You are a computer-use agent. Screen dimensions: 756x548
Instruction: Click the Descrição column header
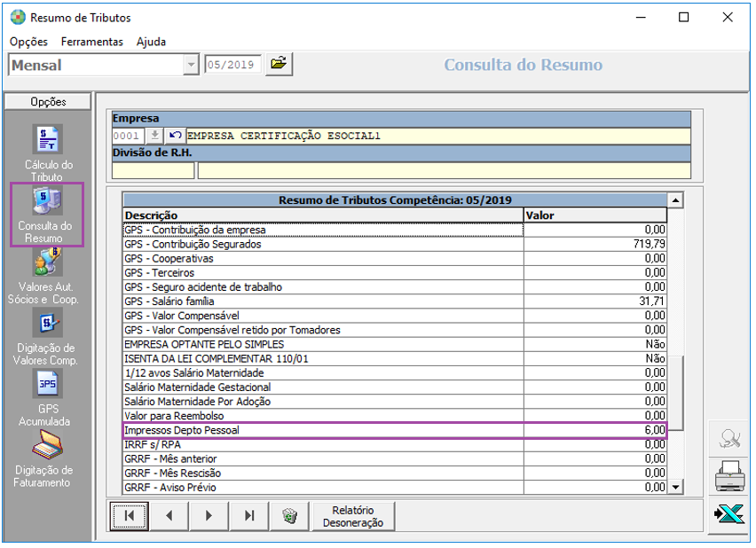324,215
